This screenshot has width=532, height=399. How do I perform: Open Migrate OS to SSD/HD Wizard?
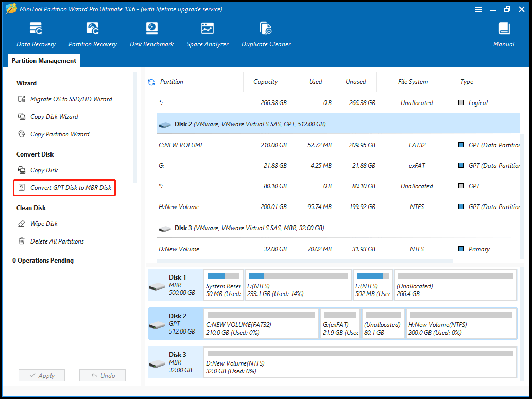[x=71, y=99]
